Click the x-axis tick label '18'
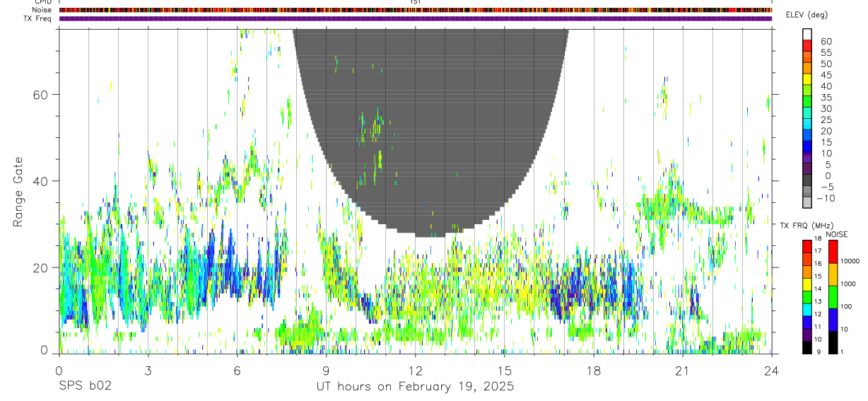Image resolution: width=868 pixels, height=401 pixels. pos(593,371)
